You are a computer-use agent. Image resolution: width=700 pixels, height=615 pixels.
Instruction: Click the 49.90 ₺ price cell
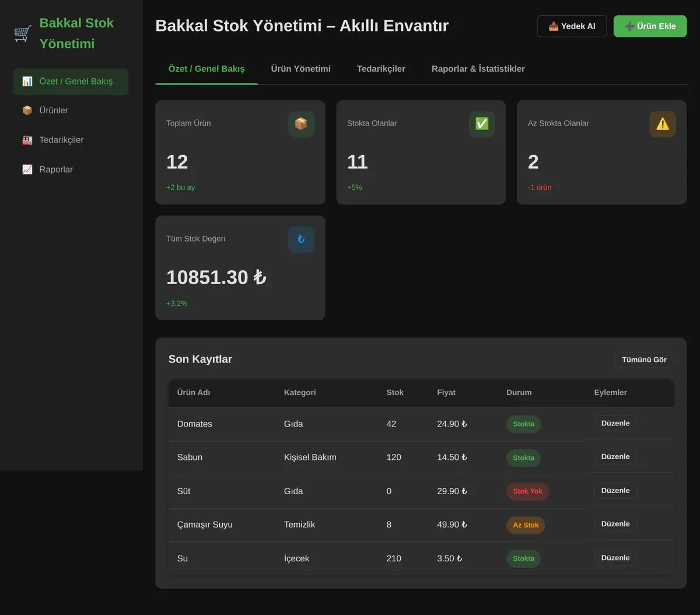pyautogui.click(x=452, y=525)
